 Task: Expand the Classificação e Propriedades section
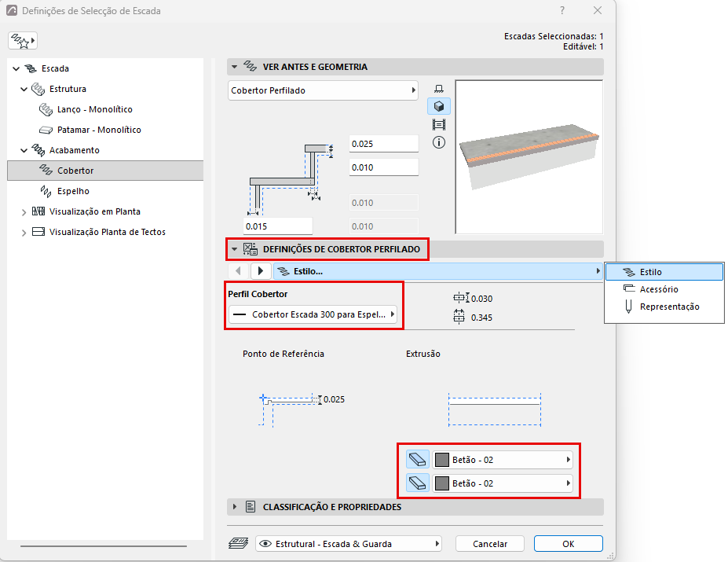click(x=235, y=507)
